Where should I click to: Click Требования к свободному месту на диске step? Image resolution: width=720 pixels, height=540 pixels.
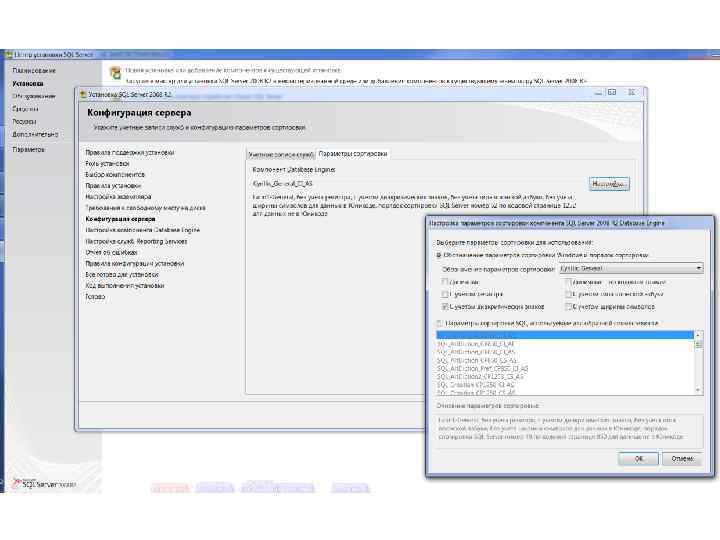(x=145, y=208)
